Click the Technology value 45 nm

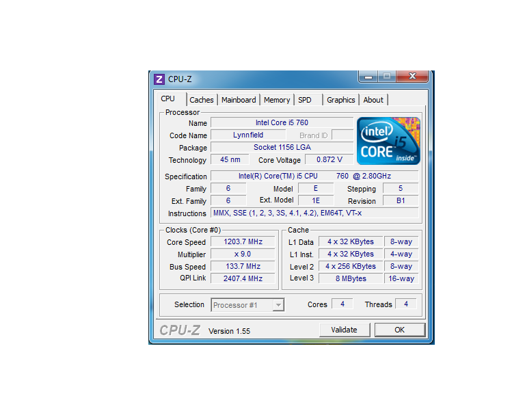230,160
